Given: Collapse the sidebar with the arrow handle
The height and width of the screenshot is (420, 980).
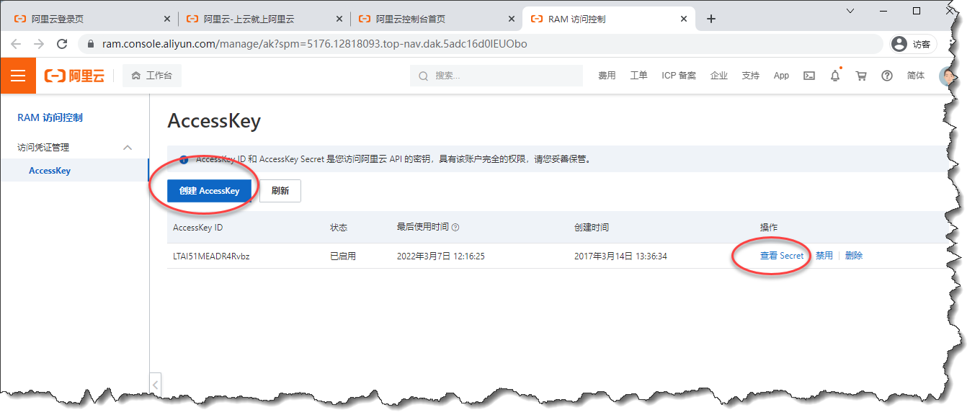Looking at the screenshot, I should [156, 385].
